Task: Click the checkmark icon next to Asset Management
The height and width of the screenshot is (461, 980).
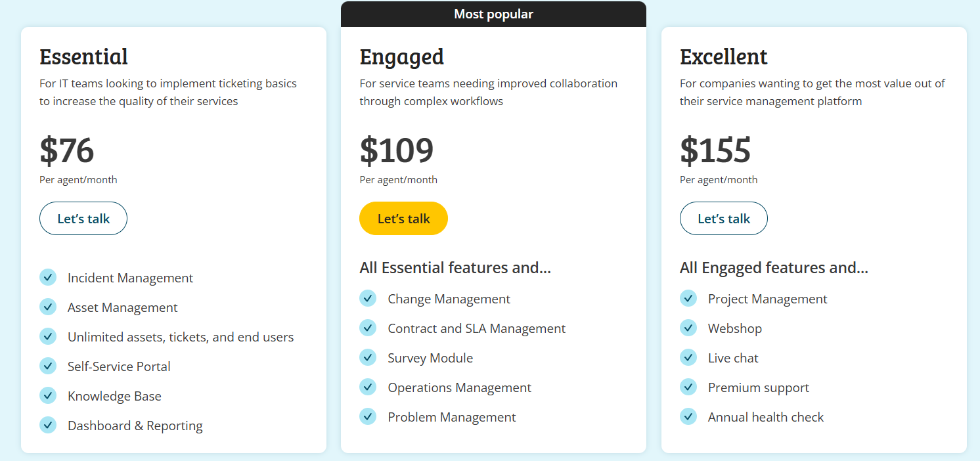Action: (x=48, y=307)
